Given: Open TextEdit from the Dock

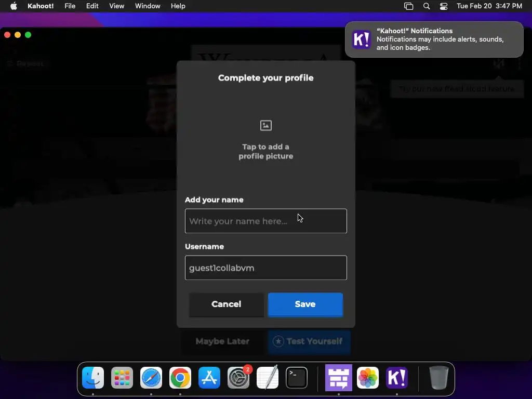Looking at the screenshot, I should (x=268, y=378).
